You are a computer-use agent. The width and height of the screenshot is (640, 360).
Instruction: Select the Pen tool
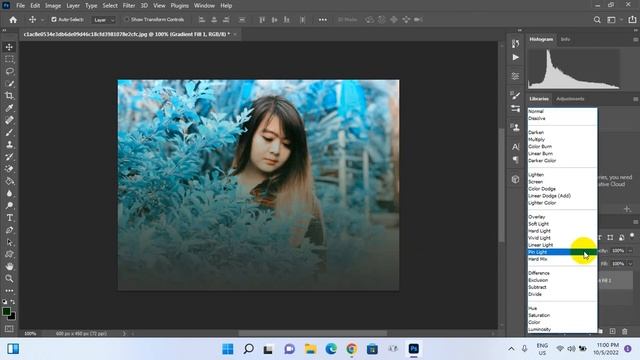[x=9, y=230]
